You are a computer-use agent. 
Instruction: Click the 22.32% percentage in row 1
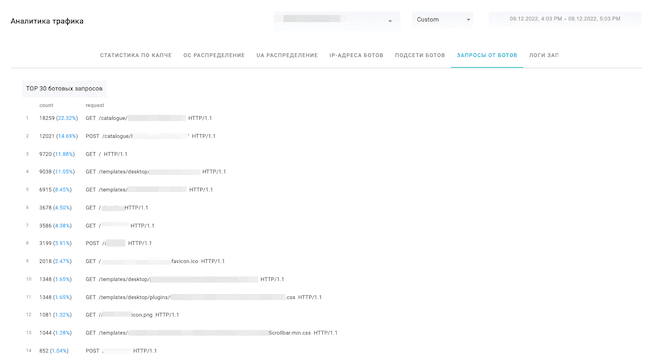click(x=67, y=118)
